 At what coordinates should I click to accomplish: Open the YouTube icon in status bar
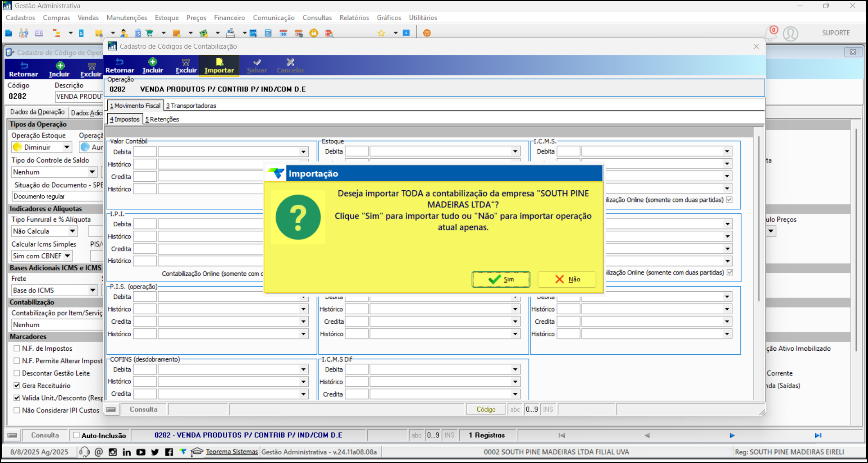click(141, 452)
